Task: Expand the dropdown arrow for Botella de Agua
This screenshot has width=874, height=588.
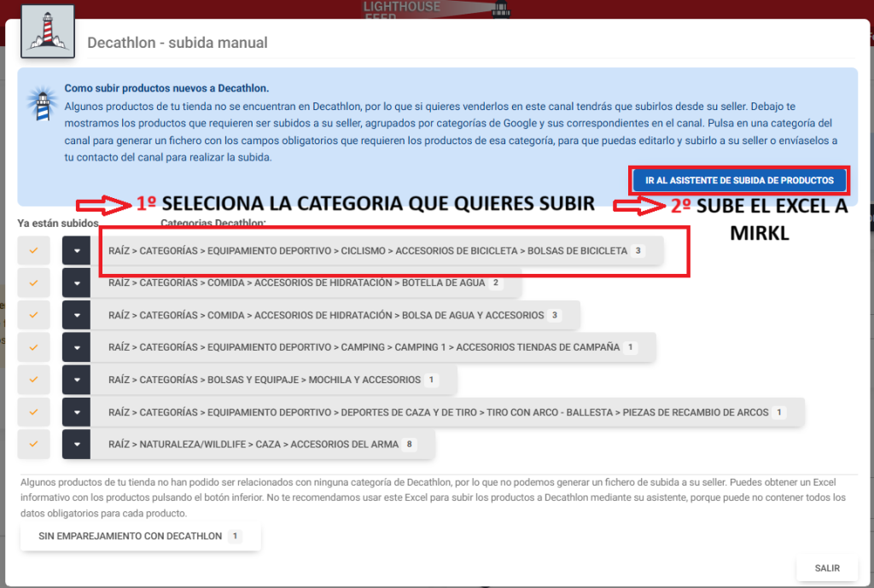Action: tap(76, 283)
